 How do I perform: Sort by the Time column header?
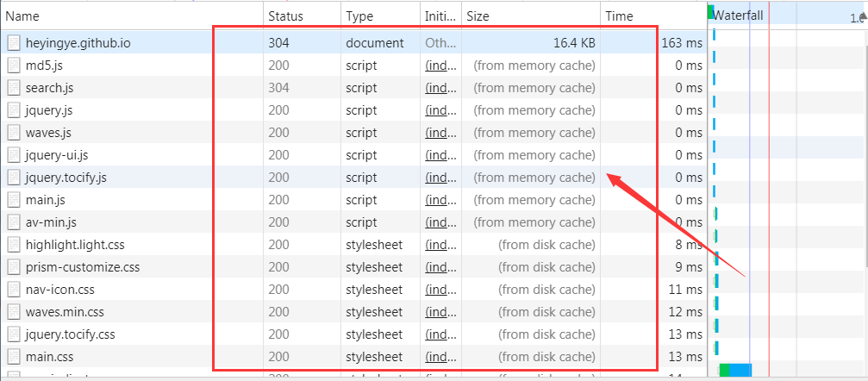[619, 16]
